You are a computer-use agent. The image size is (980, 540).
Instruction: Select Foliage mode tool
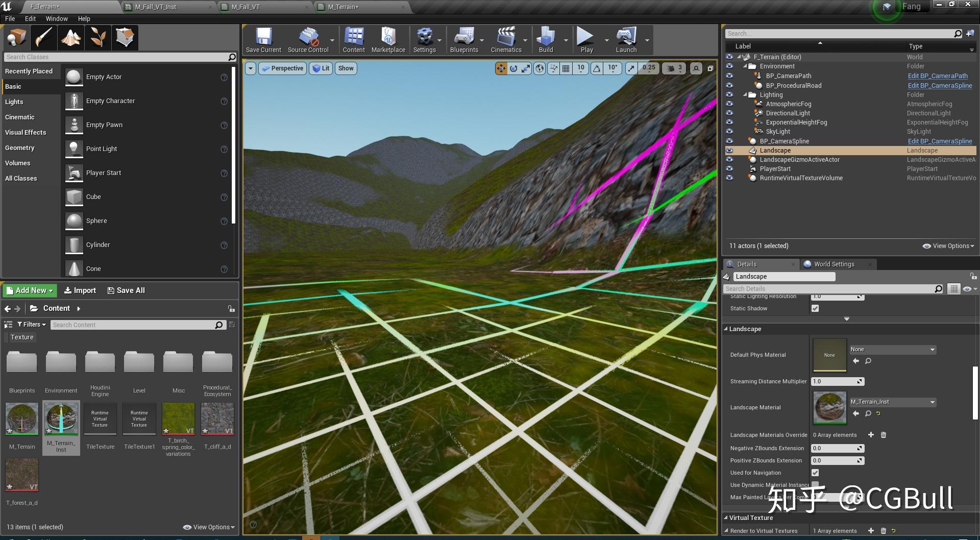[98, 37]
